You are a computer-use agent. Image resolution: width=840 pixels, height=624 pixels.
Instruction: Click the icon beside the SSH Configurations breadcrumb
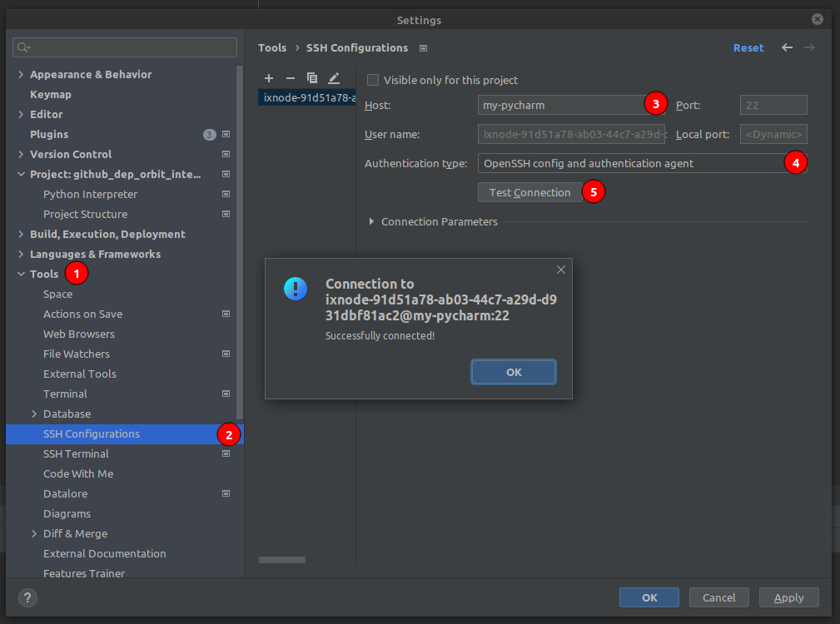(x=423, y=48)
